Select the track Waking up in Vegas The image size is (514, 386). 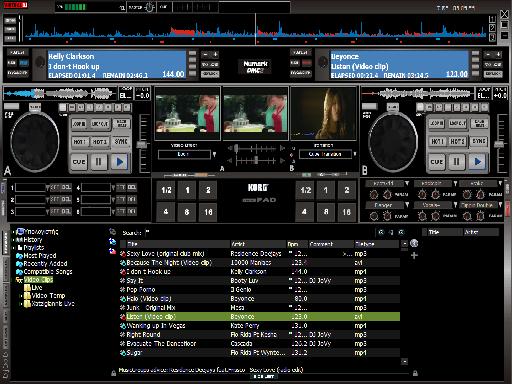click(x=260, y=326)
